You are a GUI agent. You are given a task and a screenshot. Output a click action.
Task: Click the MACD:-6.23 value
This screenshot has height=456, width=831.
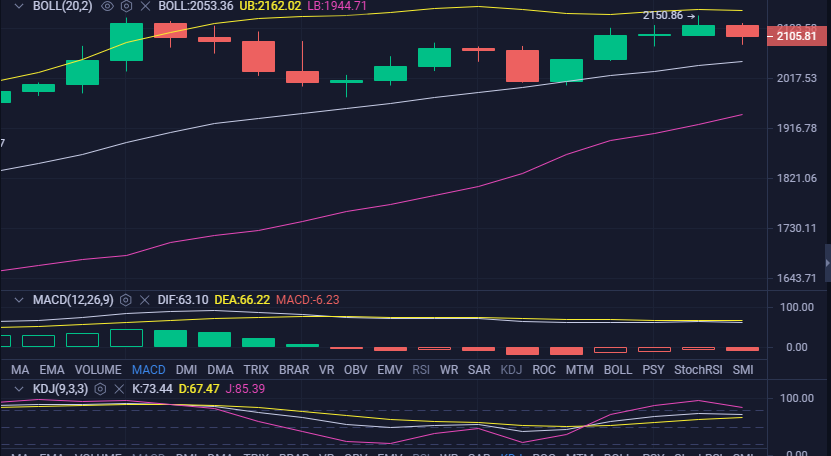tap(307, 300)
